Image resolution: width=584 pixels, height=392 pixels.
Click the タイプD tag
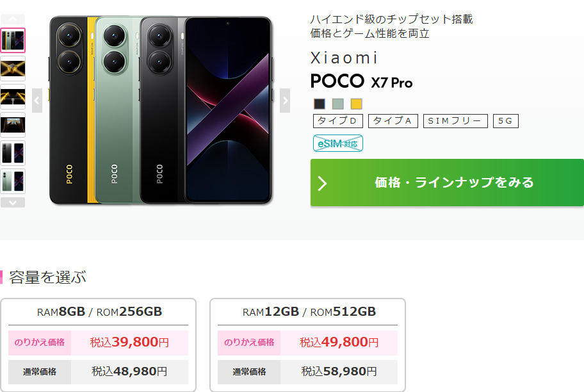click(x=338, y=121)
